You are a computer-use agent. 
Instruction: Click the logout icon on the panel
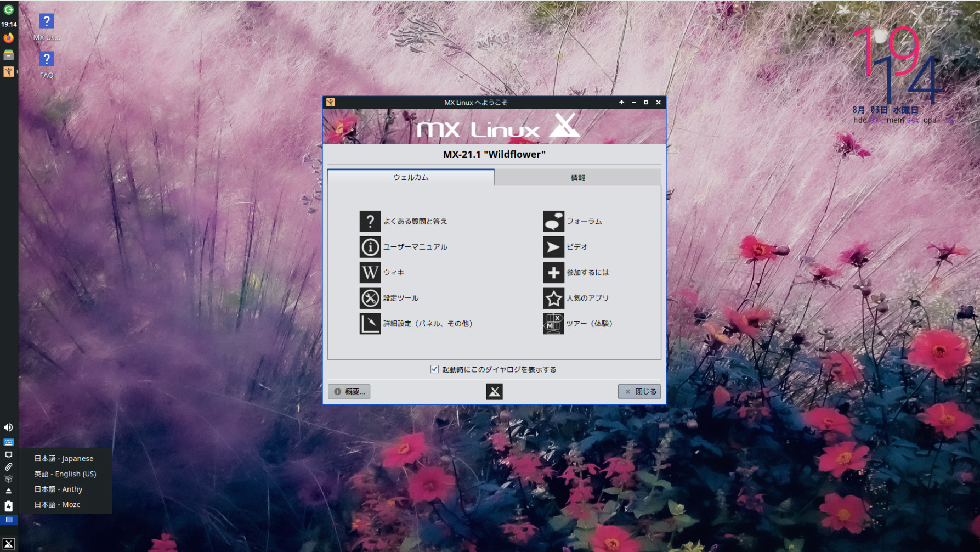[8, 9]
